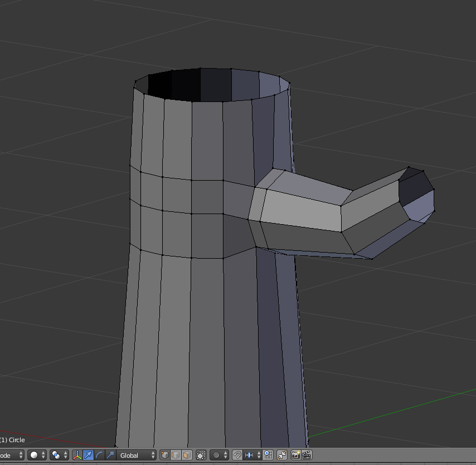Switch to face select mode
This screenshot has width=476, height=465.
click(187, 455)
